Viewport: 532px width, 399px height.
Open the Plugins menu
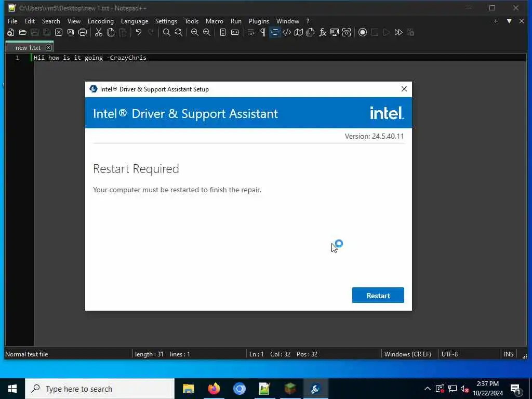(259, 21)
